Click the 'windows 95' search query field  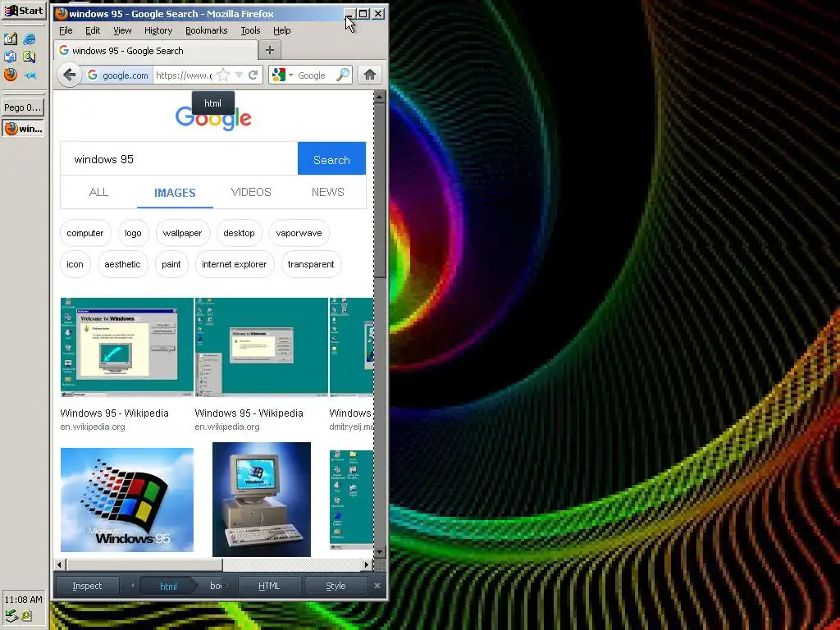tap(179, 158)
